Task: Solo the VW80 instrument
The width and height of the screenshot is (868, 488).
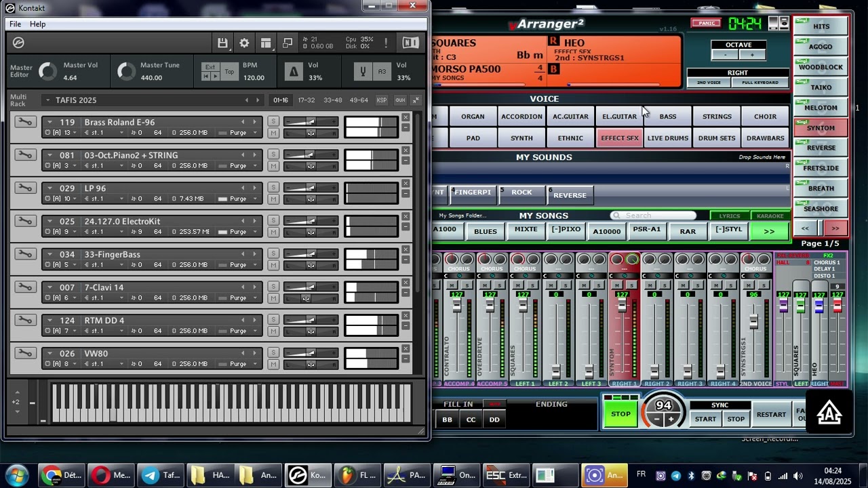Action: tap(273, 352)
